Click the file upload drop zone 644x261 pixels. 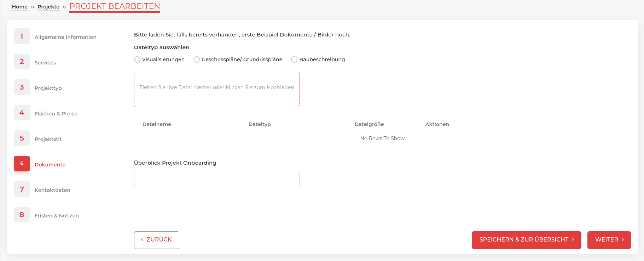[x=216, y=90]
